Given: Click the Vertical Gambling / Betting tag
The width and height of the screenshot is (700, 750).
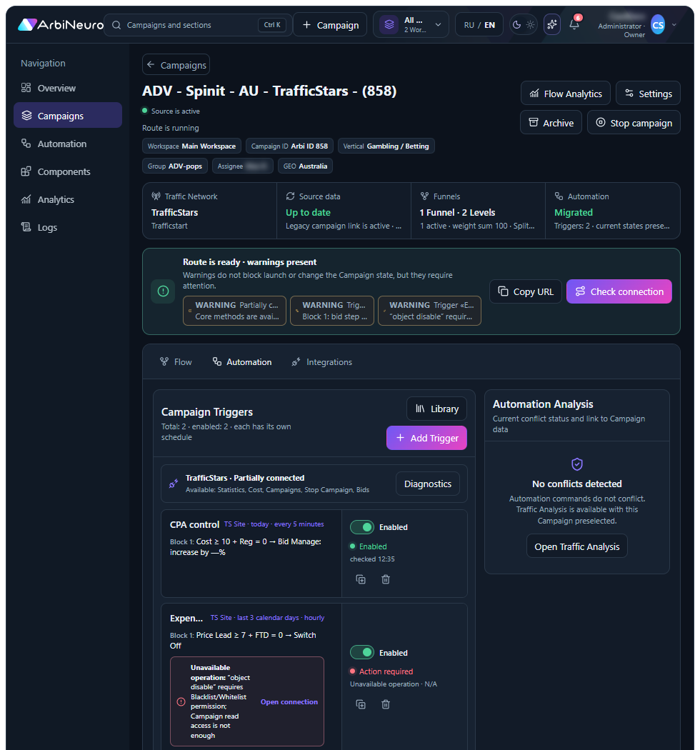Looking at the screenshot, I should tap(386, 146).
